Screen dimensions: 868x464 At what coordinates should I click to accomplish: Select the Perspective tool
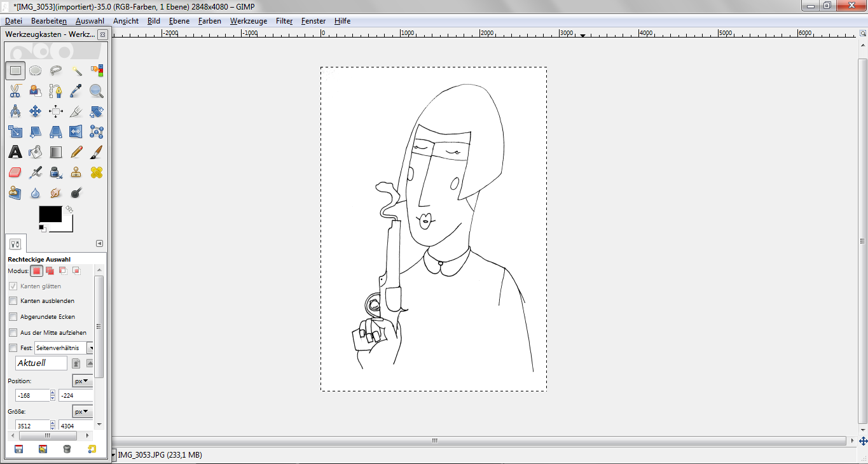[56, 132]
